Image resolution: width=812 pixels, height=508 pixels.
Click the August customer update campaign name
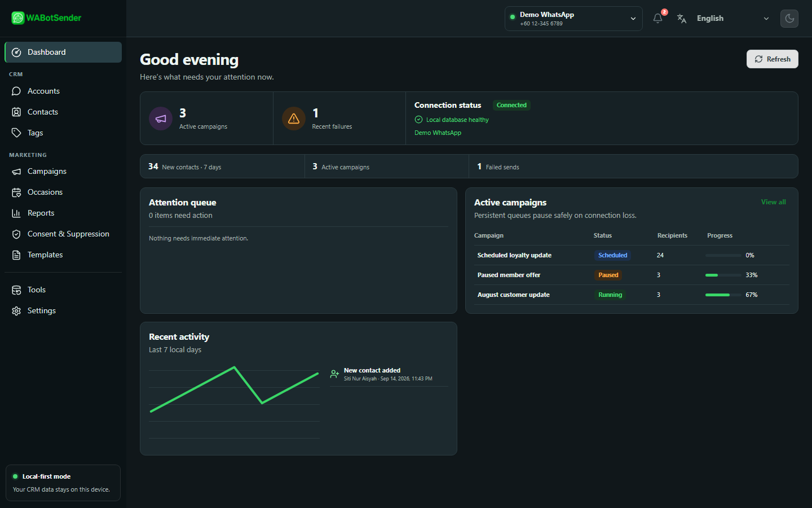click(513, 295)
